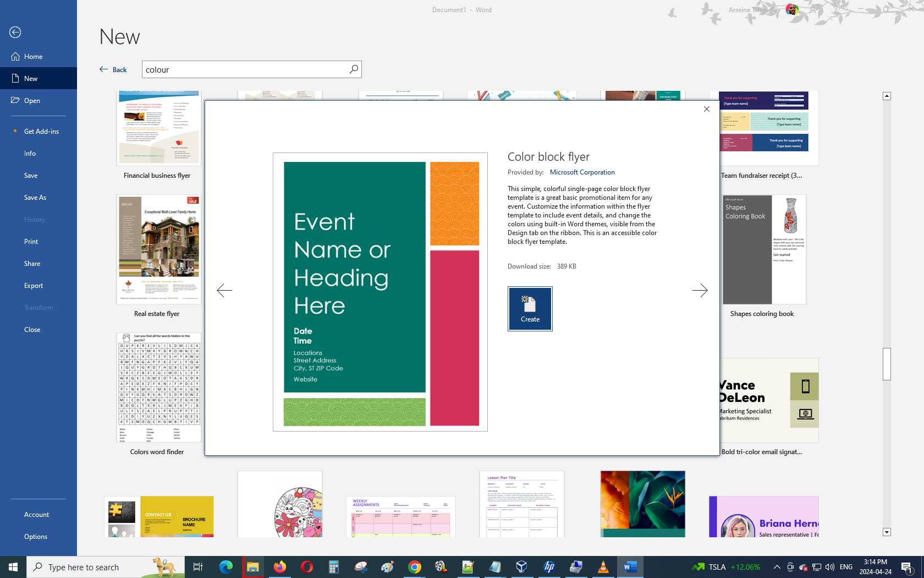Show the next template with right arrow

(700, 290)
